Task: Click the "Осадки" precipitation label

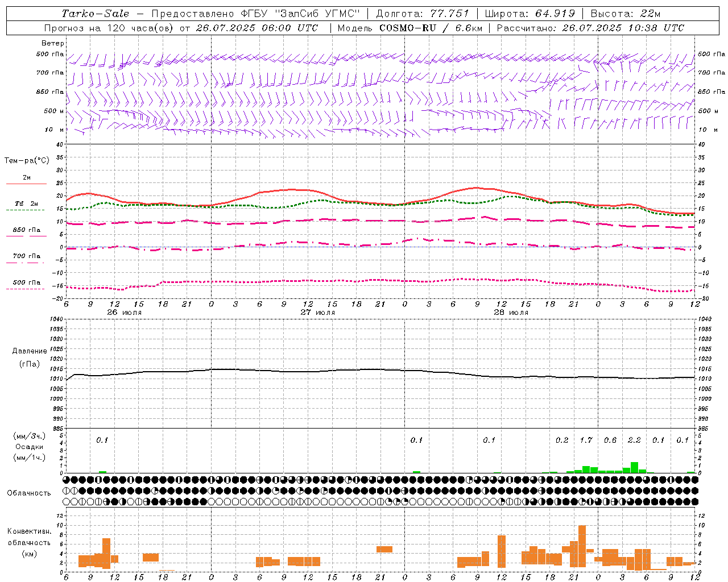Action: pyautogui.click(x=30, y=447)
